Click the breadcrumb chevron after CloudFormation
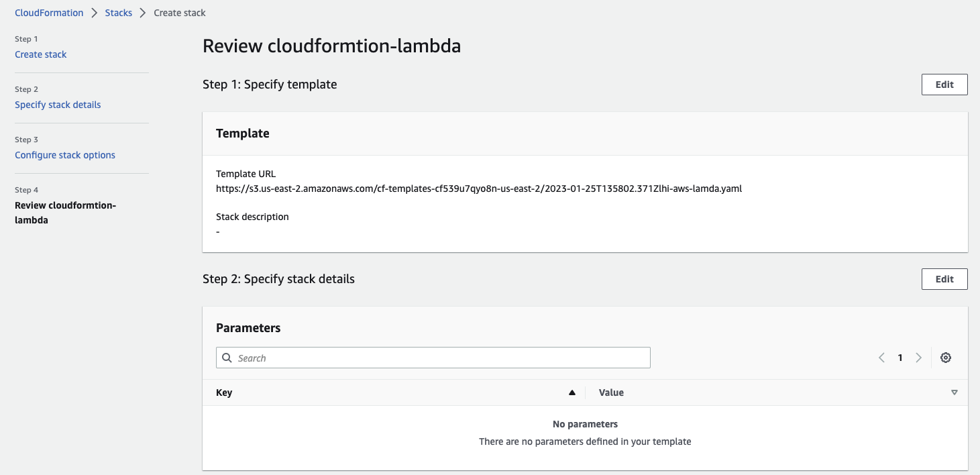This screenshot has height=475, width=980. click(95, 13)
